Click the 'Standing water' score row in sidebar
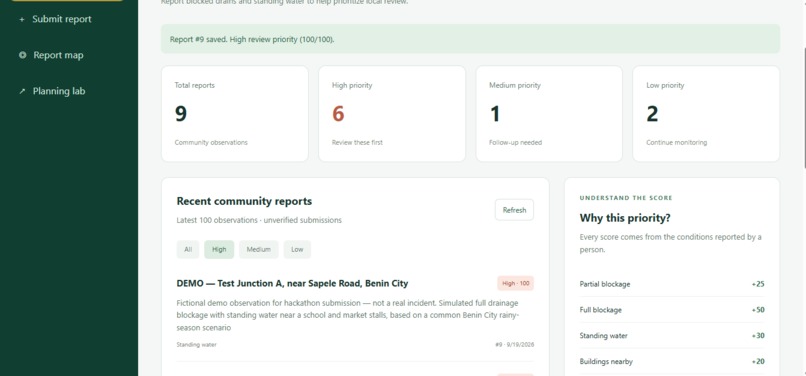806x376 pixels. (672, 335)
